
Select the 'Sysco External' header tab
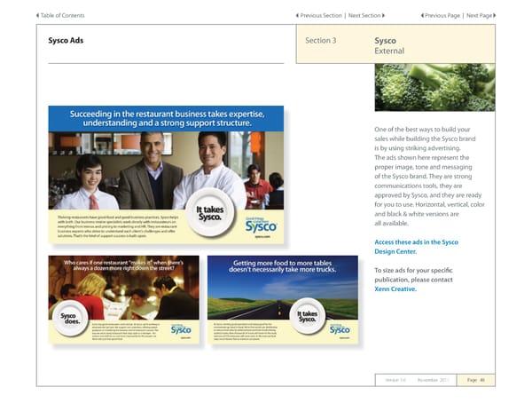coord(388,46)
